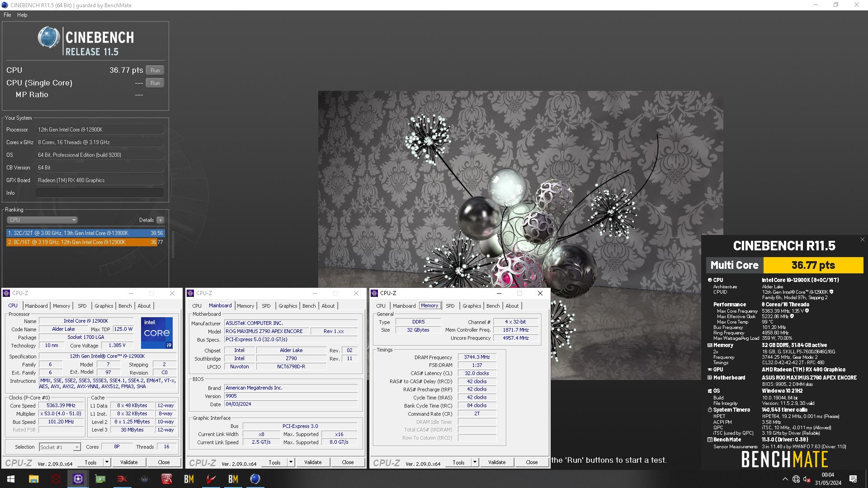The height and width of the screenshot is (488, 868).
Task: Select the orange 12900K ranking row 36.77
Action: click(85, 242)
